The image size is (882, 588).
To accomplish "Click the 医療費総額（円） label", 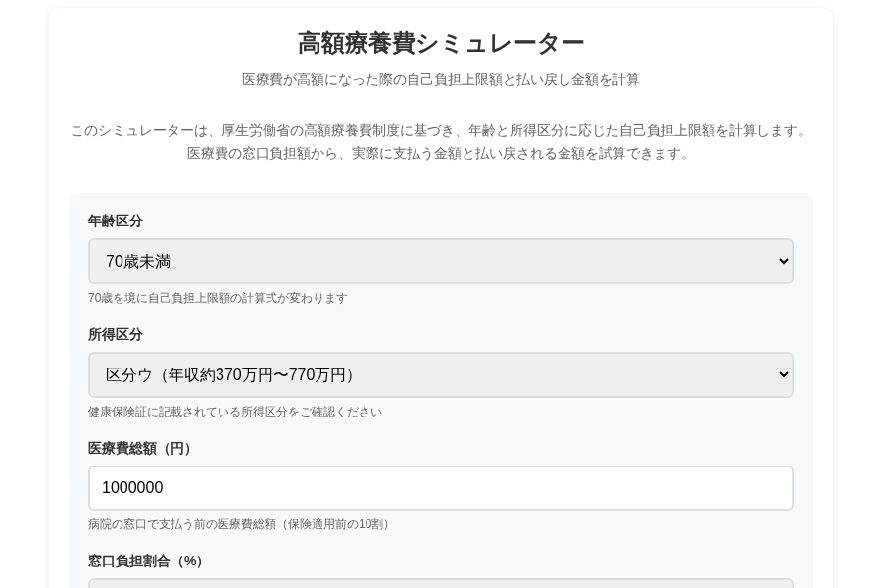I will pos(142,449).
